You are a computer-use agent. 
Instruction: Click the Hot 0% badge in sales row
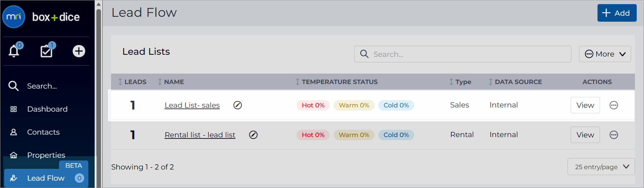pos(313,105)
